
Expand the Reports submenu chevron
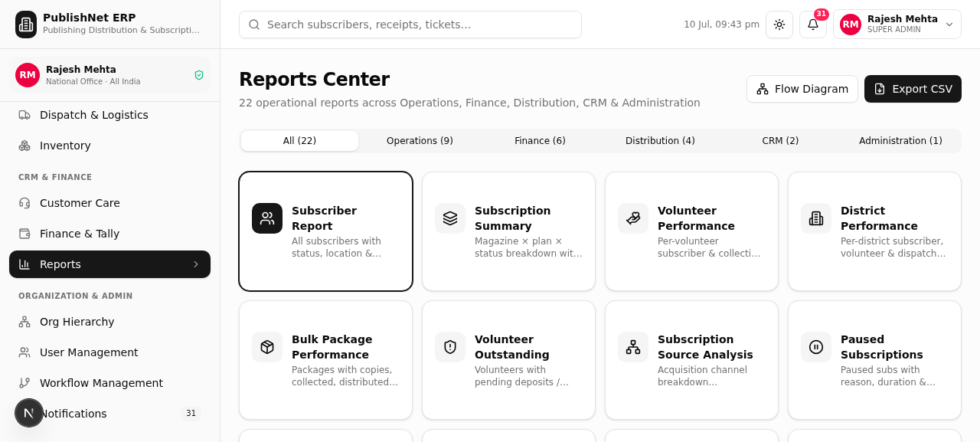click(196, 264)
